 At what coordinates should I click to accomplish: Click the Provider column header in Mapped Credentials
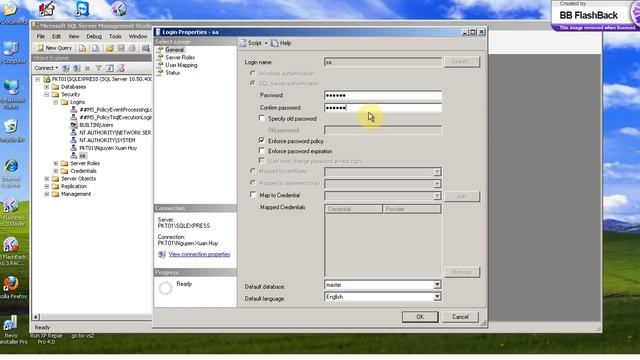coord(412,209)
